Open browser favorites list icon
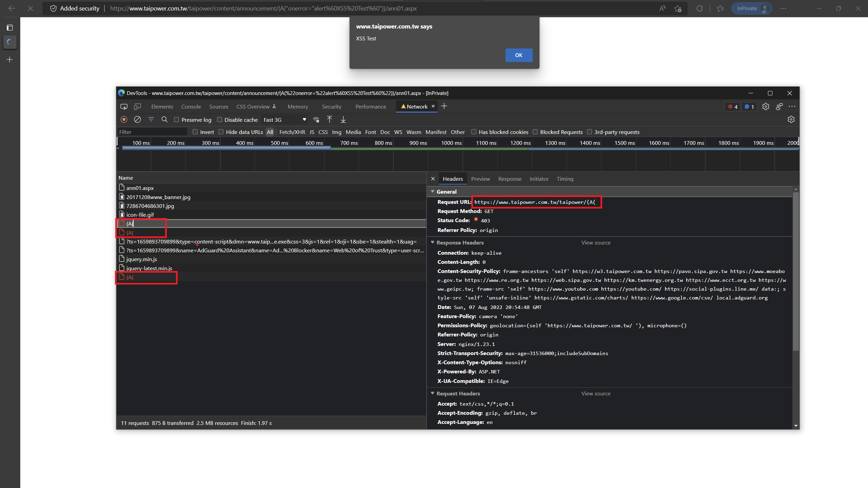868x488 pixels. coord(720,8)
